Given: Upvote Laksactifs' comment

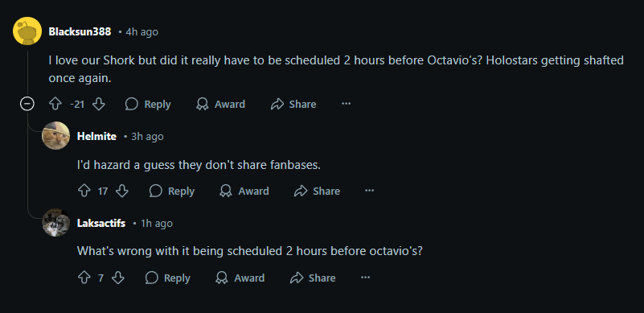Looking at the screenshot, I should point(84,278).
